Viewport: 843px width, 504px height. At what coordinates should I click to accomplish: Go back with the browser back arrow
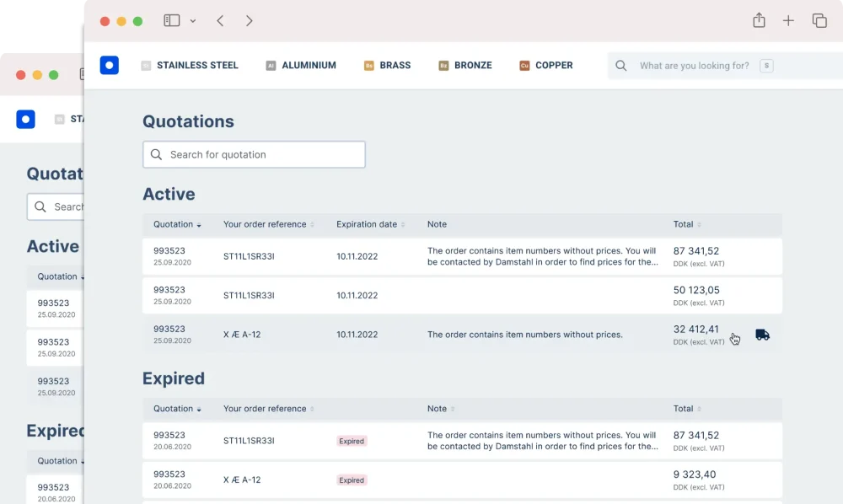click(x=220, y=21)
